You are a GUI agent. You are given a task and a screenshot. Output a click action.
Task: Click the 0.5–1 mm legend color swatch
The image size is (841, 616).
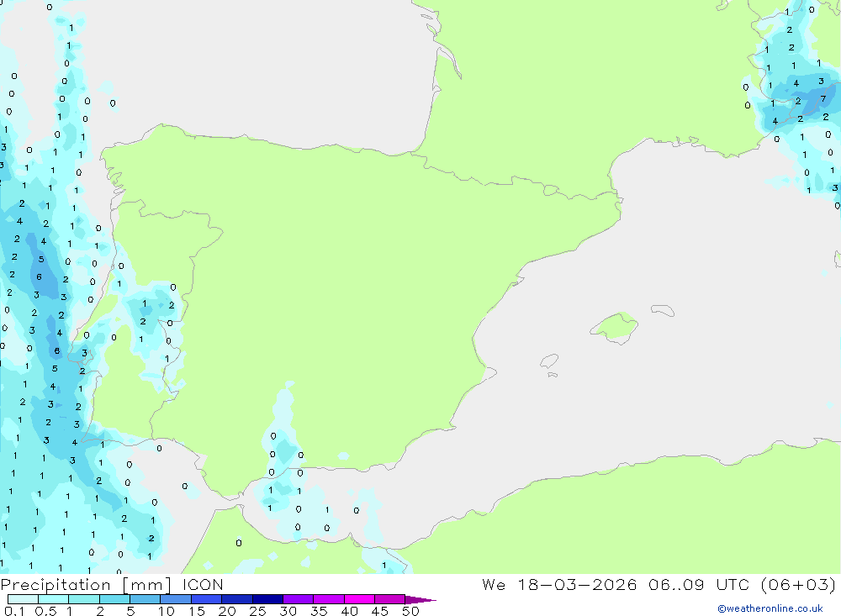pos(54,599)
